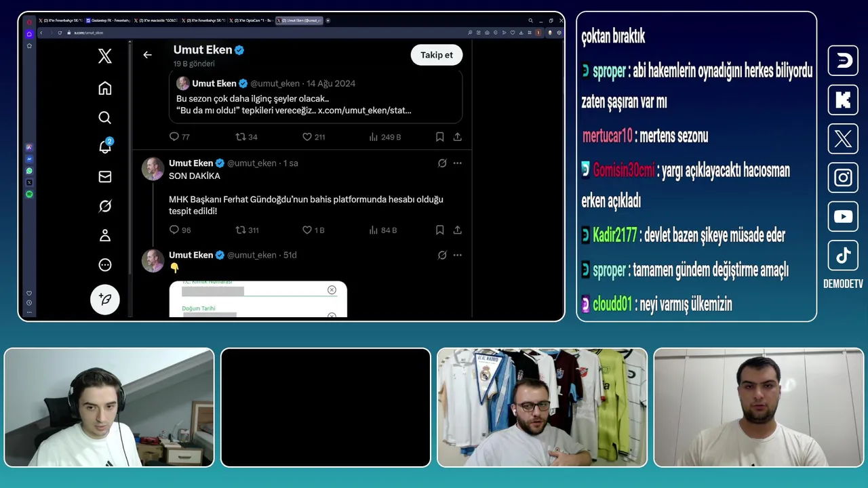This screenshot has height=488, width=868.
Task: Bookmark the SON DAKİKA post
Action: point(439,230)
